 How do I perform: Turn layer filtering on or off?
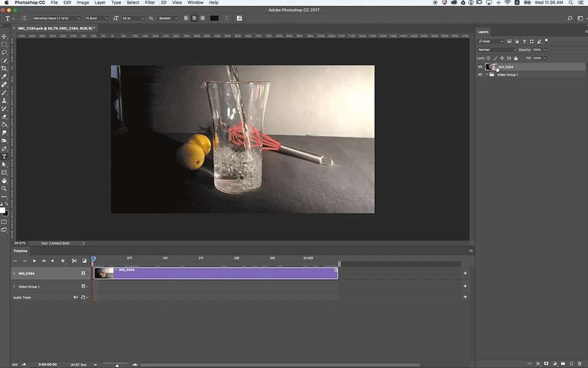click(x=547, y=41)
